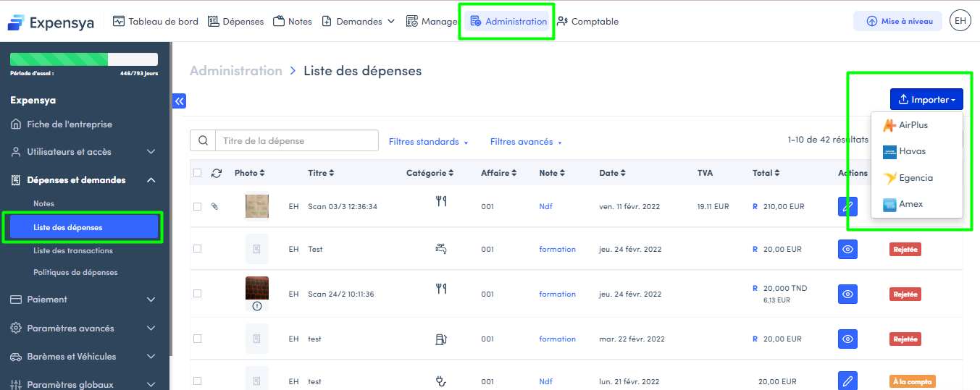Screen dimensions: 980x390
Task: View the Scan 24/2 expense with eye button
Action: (x=847, y=294)
